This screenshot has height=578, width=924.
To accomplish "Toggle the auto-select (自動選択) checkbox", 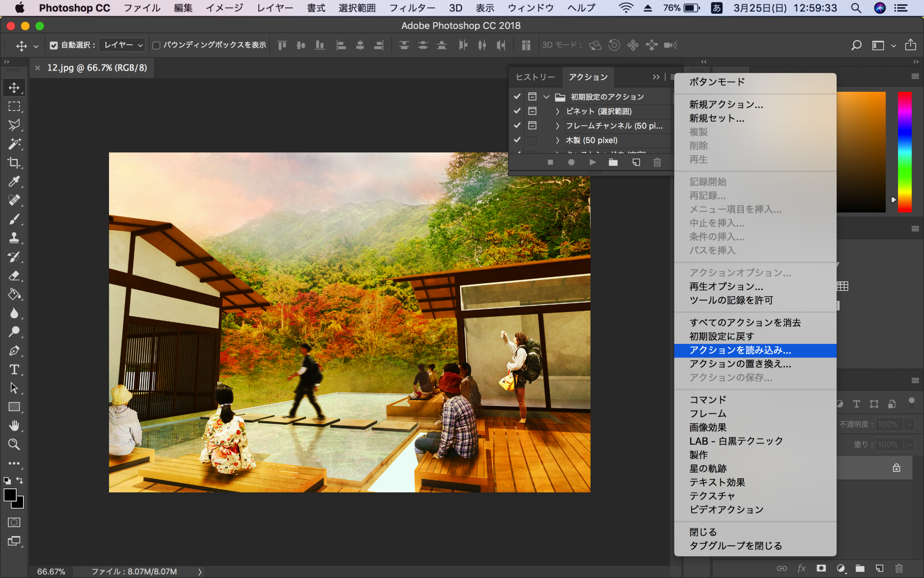I will click(54, 45).
